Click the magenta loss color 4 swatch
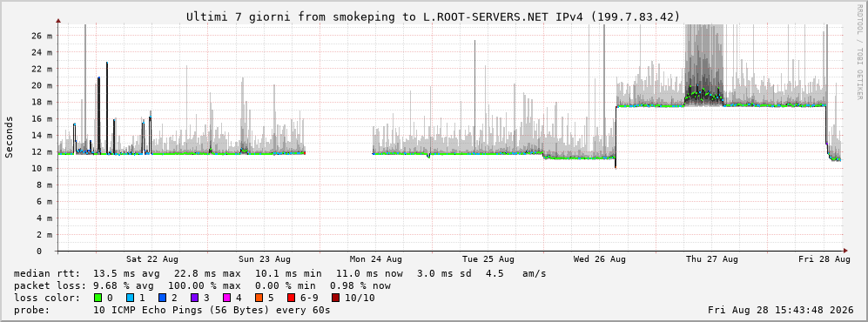868x322 pixels. (226, 298)
